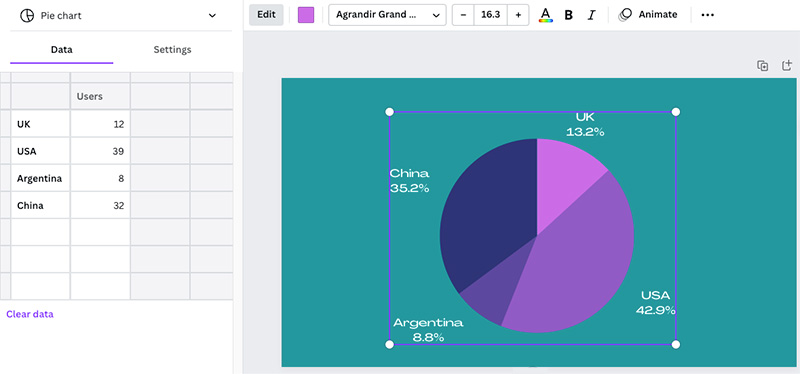Click the bottom-left chart selection handle

click(x=389, y=344)
